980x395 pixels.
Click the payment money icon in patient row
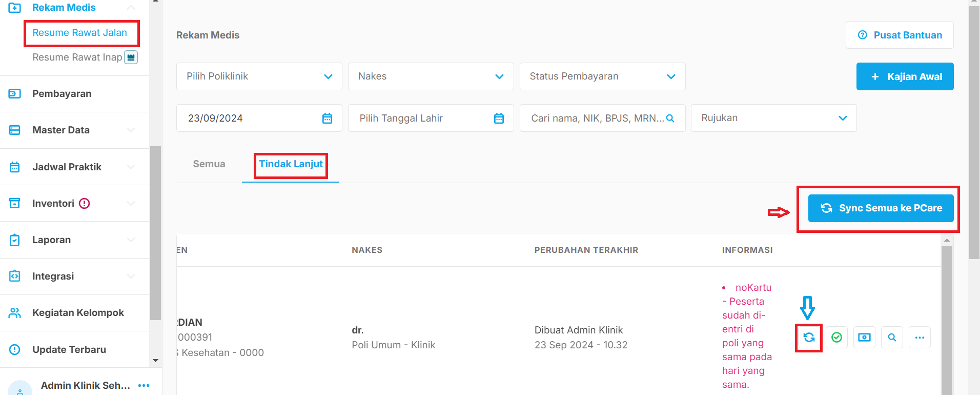click(864, 338)
